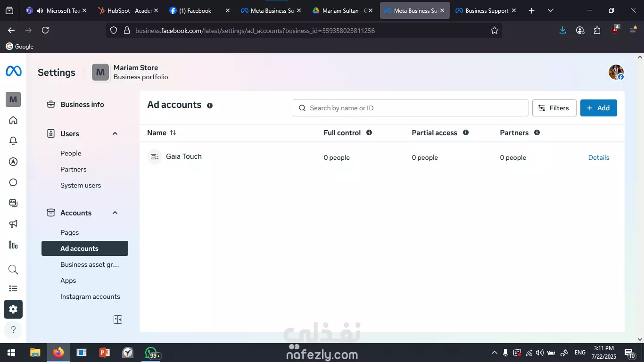Switch to the Microsoft Teams tab
This screenshot has height=362, width=644.
pos(56,10)
